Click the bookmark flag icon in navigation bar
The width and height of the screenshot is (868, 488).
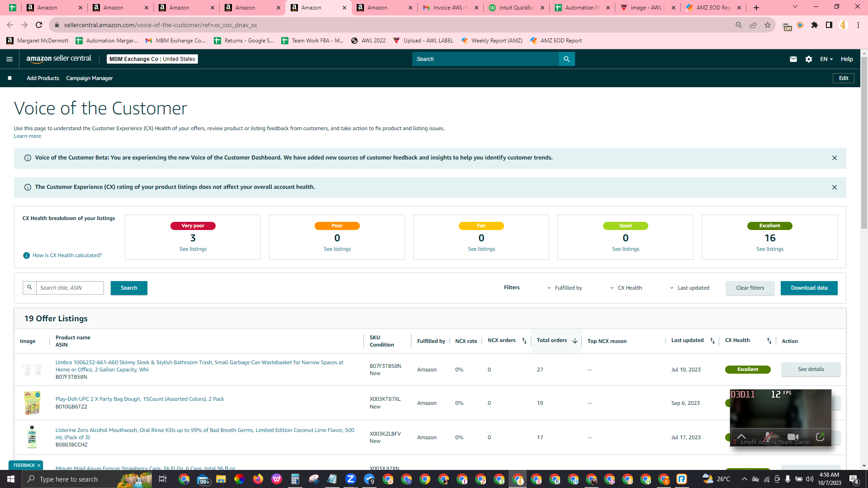9,78
